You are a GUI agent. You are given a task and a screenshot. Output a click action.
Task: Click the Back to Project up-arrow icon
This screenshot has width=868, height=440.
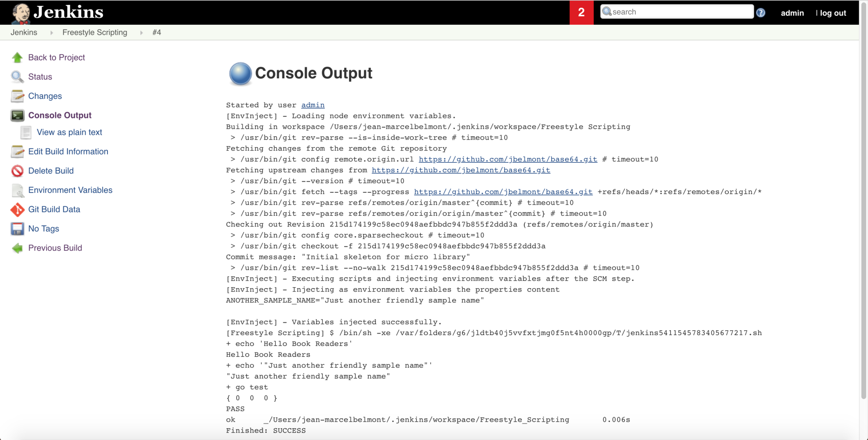coord(17,57)
